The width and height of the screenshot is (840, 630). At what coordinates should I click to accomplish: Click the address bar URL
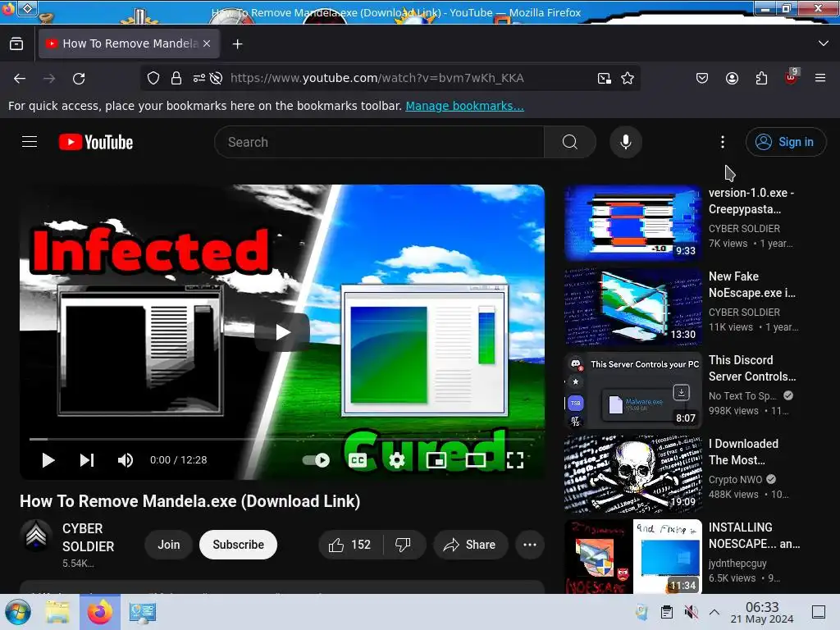coord(377,78)
